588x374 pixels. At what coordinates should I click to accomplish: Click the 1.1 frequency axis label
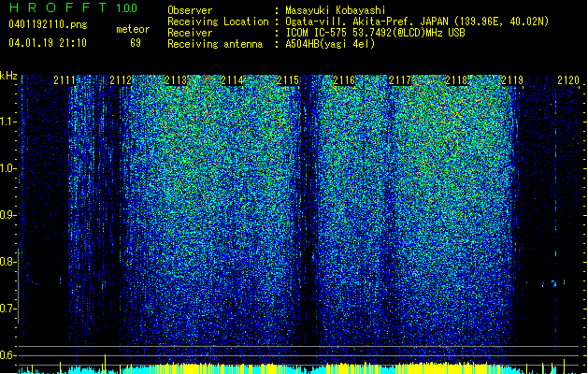(8, 122)
